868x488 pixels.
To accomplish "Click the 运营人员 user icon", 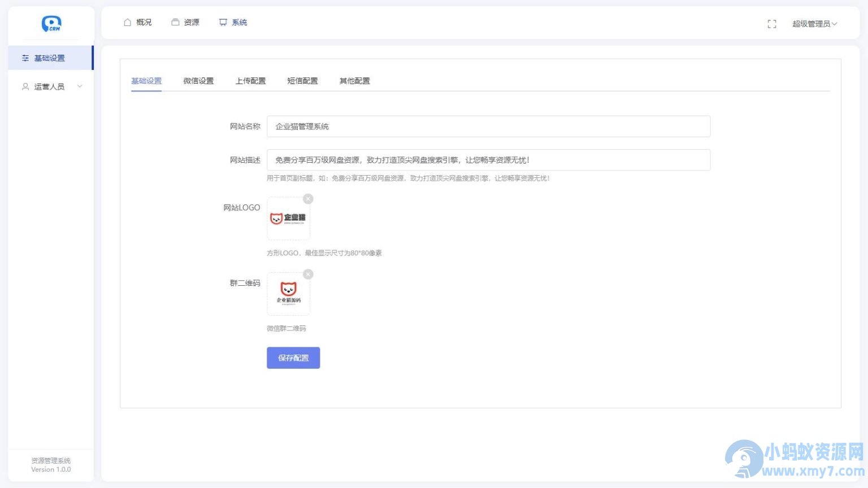I will [25, 86].
